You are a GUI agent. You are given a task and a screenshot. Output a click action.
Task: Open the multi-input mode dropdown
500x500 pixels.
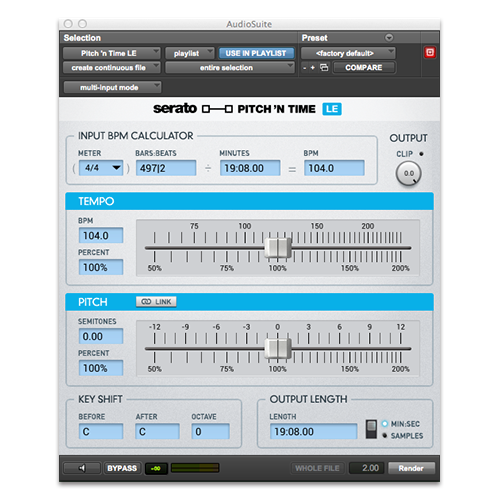(112, 87)
